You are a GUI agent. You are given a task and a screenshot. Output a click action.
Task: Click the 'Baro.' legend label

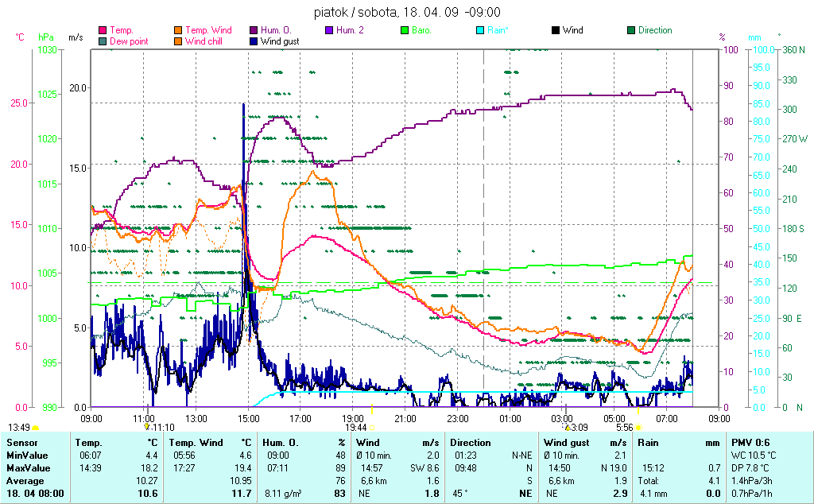[421, 30]
